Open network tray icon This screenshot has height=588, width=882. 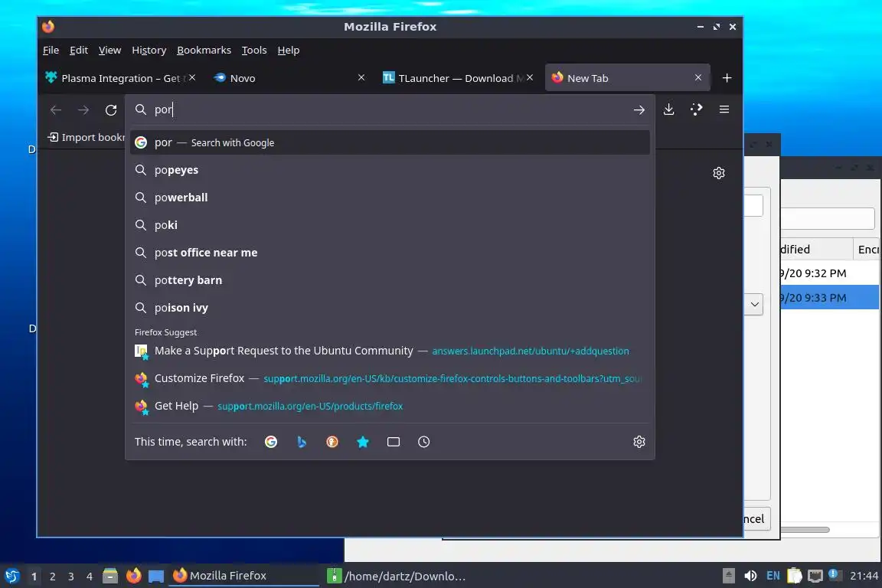(815, 576)
